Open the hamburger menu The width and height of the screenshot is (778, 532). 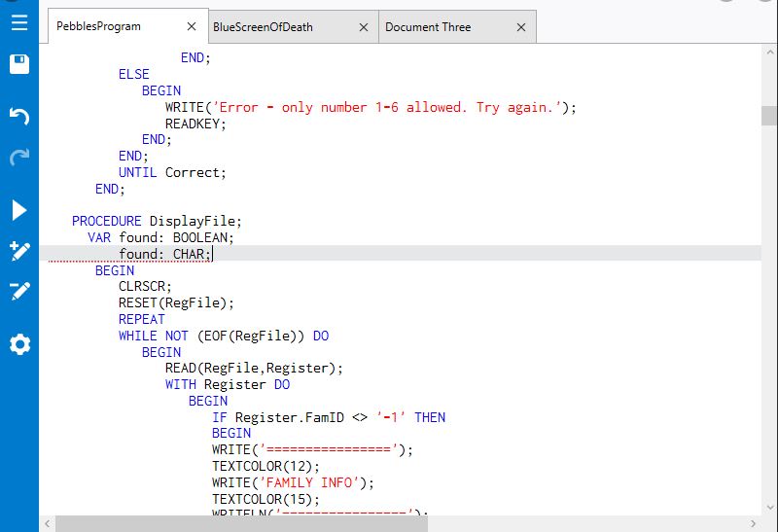[x=19, y=22]
